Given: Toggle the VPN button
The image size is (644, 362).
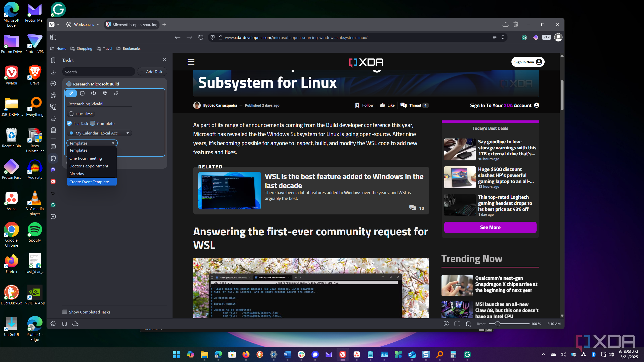Looking at the screenshot, I should coord(546,37).
